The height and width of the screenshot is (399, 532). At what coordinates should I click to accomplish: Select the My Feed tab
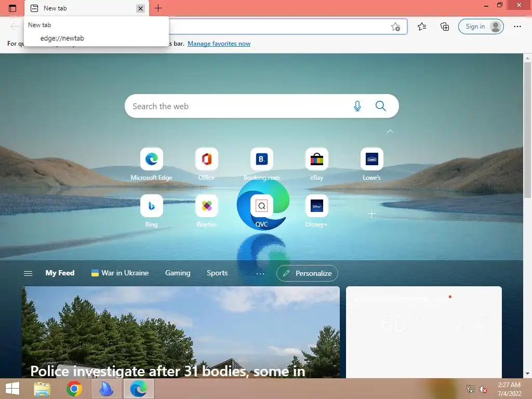click(60, 273)
